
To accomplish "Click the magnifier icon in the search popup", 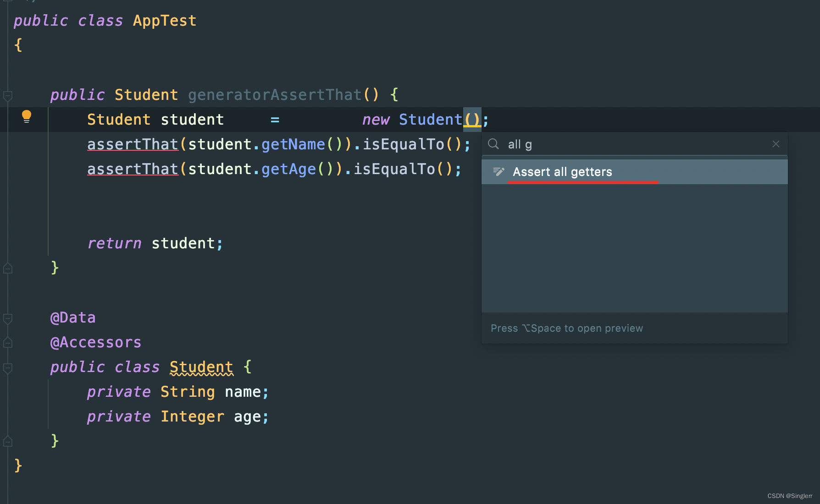I will tap(493, 144).
